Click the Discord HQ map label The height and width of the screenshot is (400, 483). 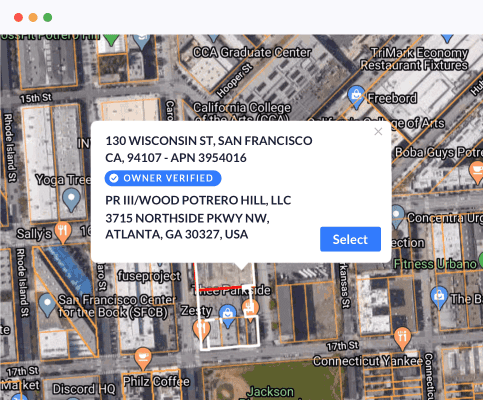pyautogui.click(x=84, y=389)
